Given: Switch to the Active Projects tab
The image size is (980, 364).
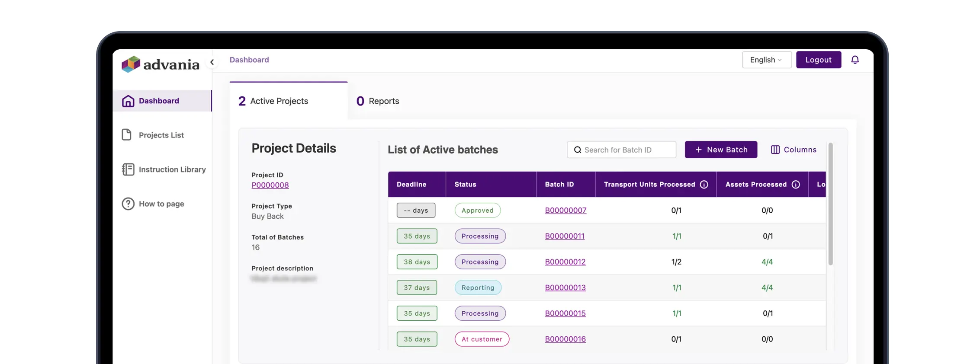Looking at the screenshot, I should pos(289,101).
